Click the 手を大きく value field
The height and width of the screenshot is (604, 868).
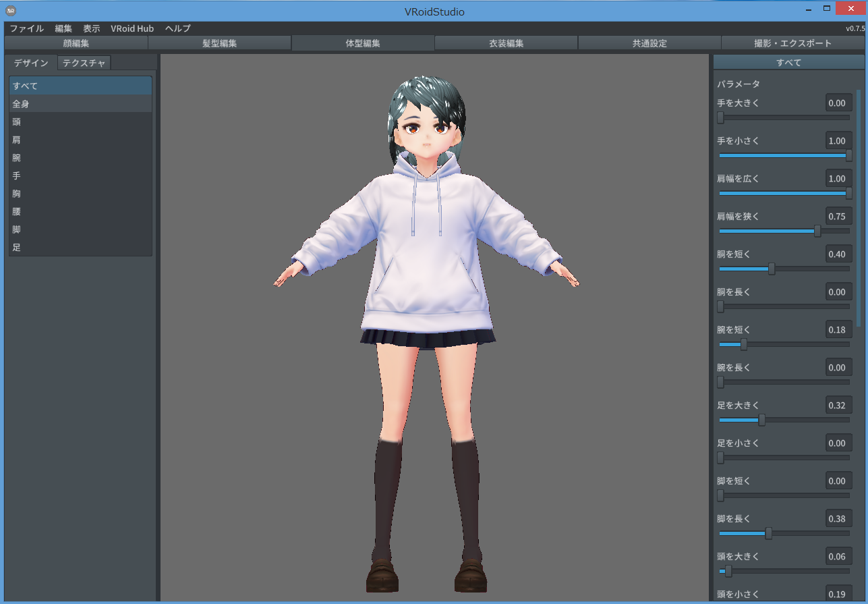pyautogui.click(x=838, y=103)
